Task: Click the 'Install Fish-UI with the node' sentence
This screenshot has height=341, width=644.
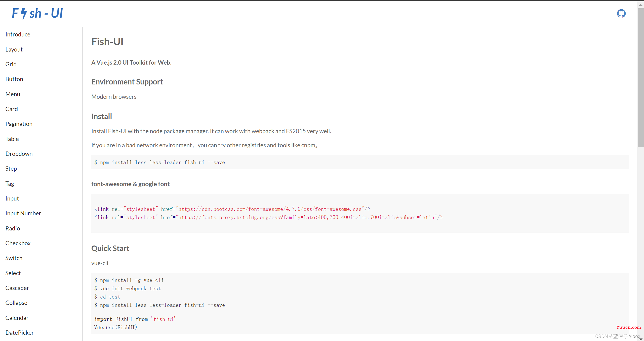Action: pos(211,131)
